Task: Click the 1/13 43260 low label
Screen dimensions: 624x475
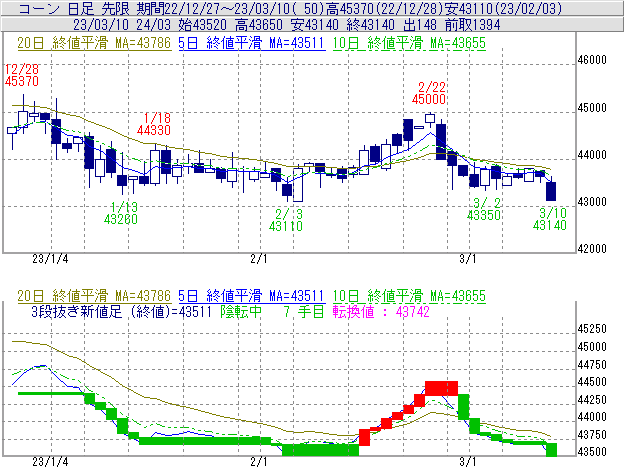Action: (121, 213)
